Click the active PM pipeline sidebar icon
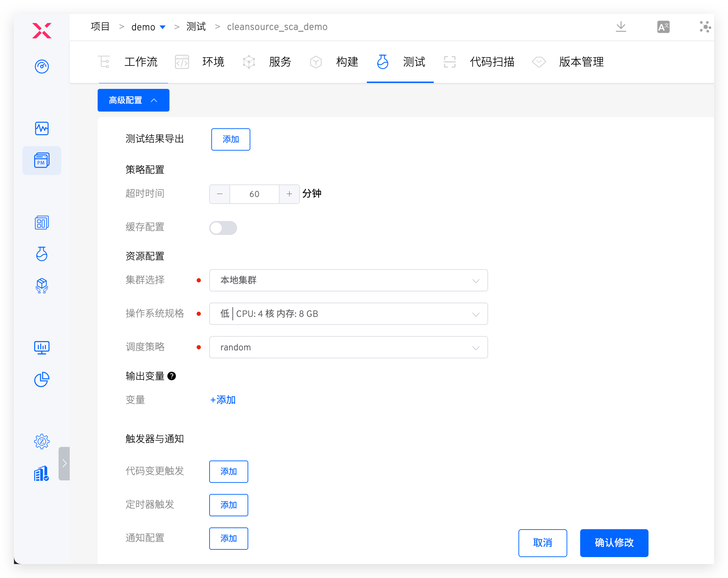Image resolution: width=728 pixels, height=578 pixels. tap(41, 160)
